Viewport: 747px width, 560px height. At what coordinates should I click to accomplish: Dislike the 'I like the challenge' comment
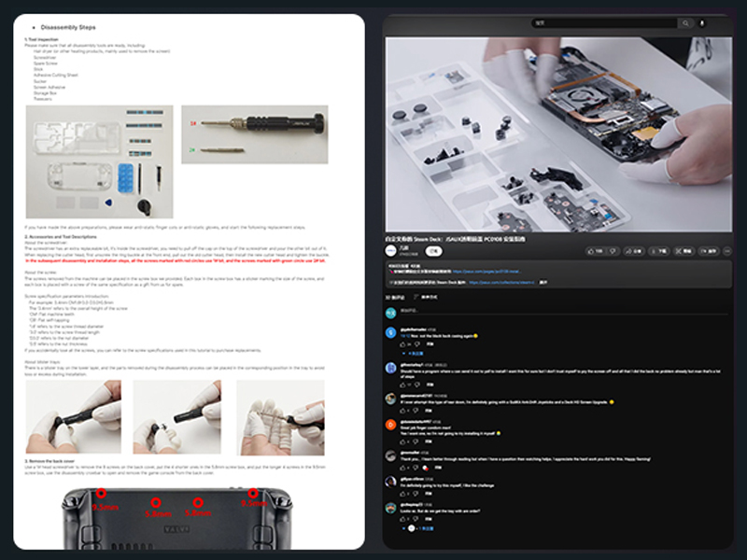[x=416, y=494]
